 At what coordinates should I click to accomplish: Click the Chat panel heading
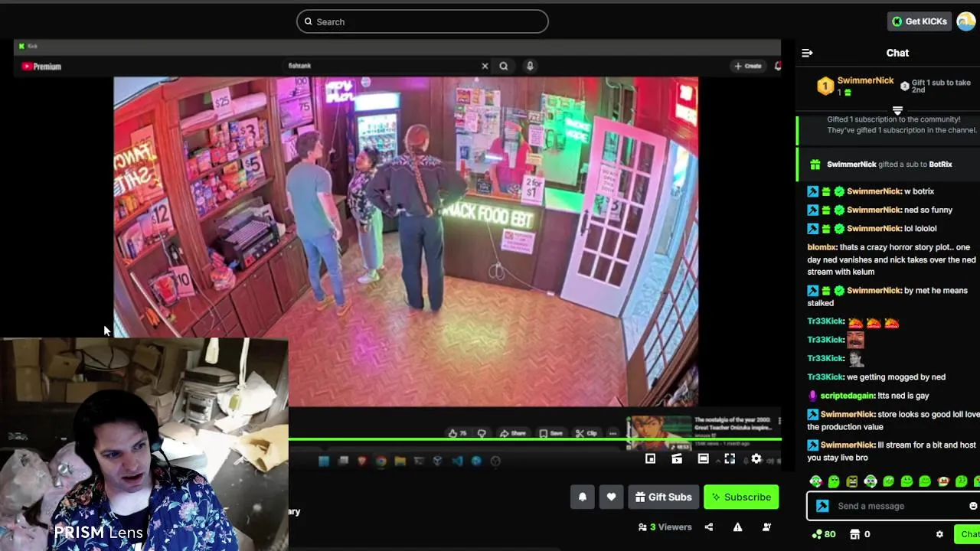click(x=897, y=53)
